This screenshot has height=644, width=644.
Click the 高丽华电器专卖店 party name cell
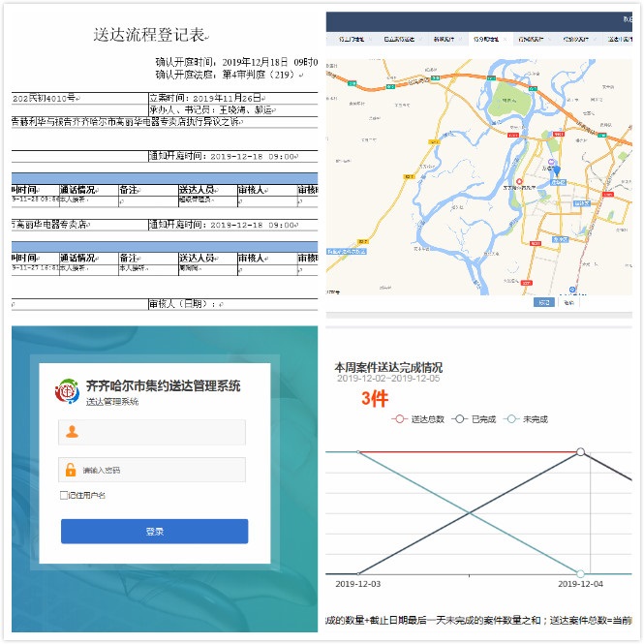[x=78, y=225]
